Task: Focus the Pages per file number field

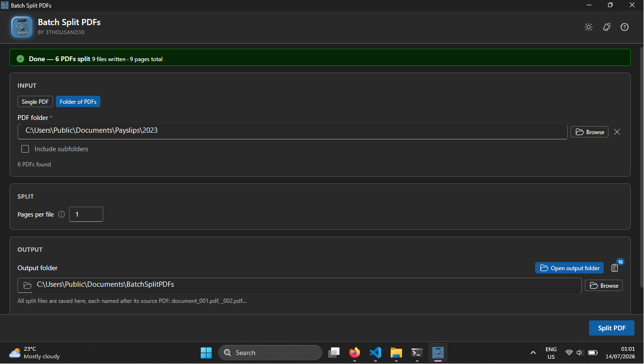Action: pyautogui.click(x=86, y=214)
